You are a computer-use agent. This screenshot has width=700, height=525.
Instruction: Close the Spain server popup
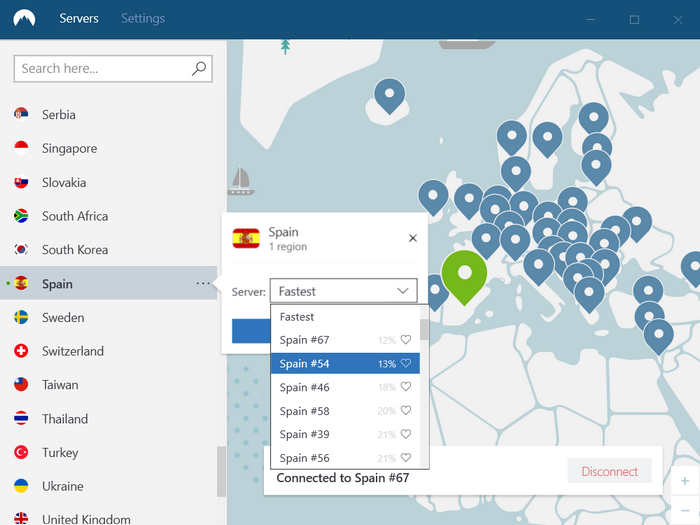413,238
